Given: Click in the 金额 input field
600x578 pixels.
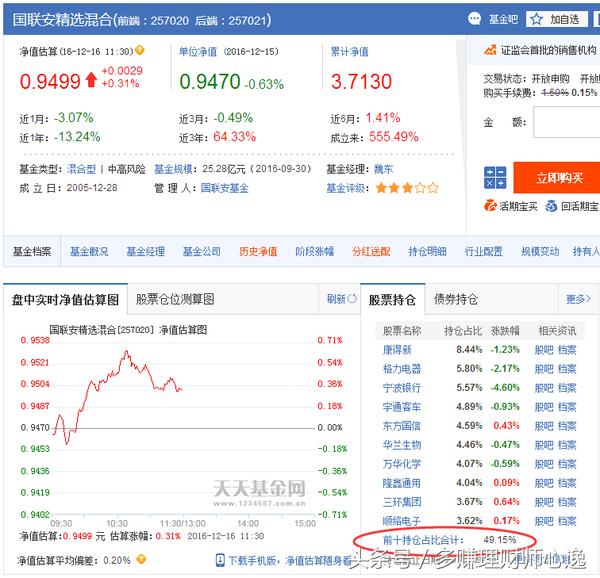Looking at the screenshot, I should click(567, 122).
